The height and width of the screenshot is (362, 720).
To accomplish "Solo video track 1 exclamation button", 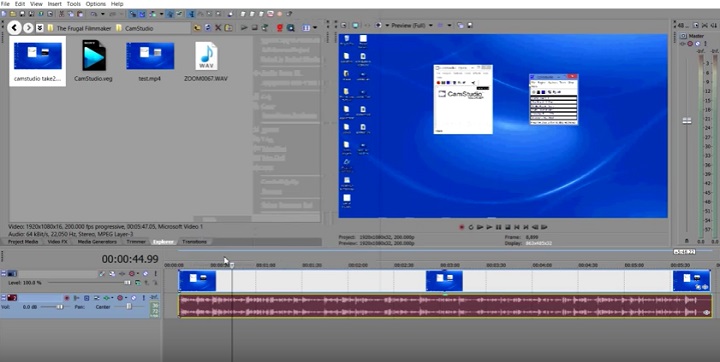I will click(156, 274).
